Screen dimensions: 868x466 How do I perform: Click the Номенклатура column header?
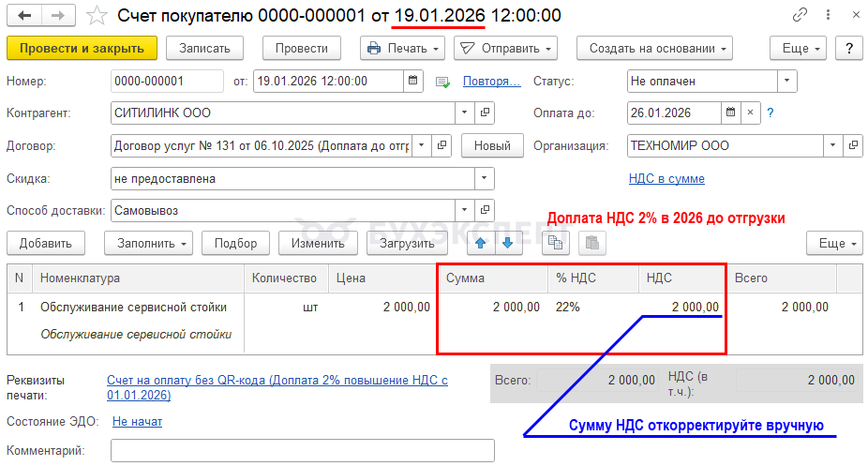tap(139, 278)
